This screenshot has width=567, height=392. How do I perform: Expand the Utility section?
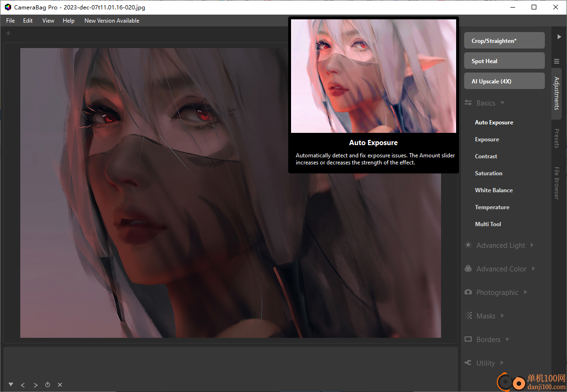click(x=484, y=363)
